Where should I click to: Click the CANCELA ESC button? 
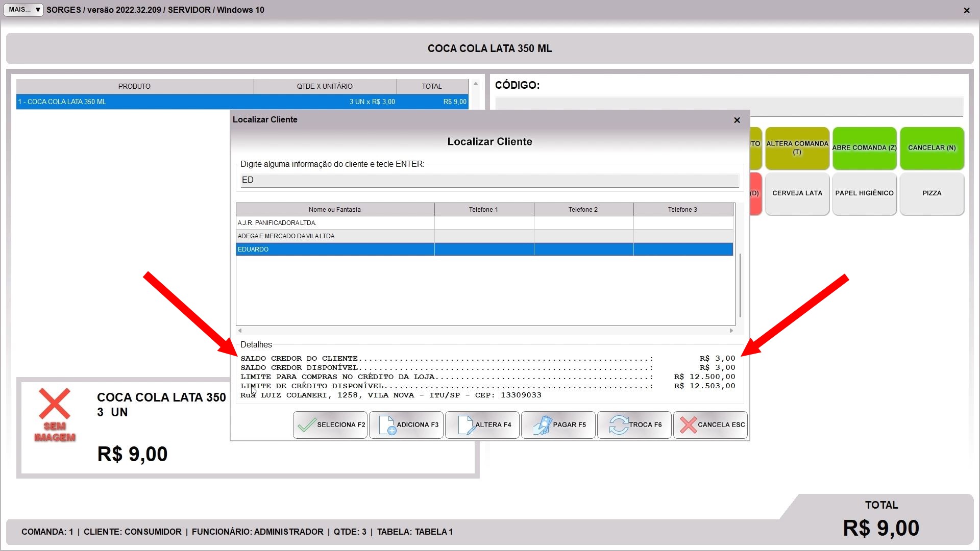pyautogui.click(x=710, y=425)
